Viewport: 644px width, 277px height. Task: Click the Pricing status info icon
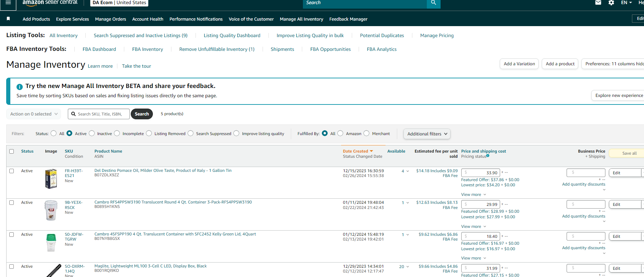(488, 156)
